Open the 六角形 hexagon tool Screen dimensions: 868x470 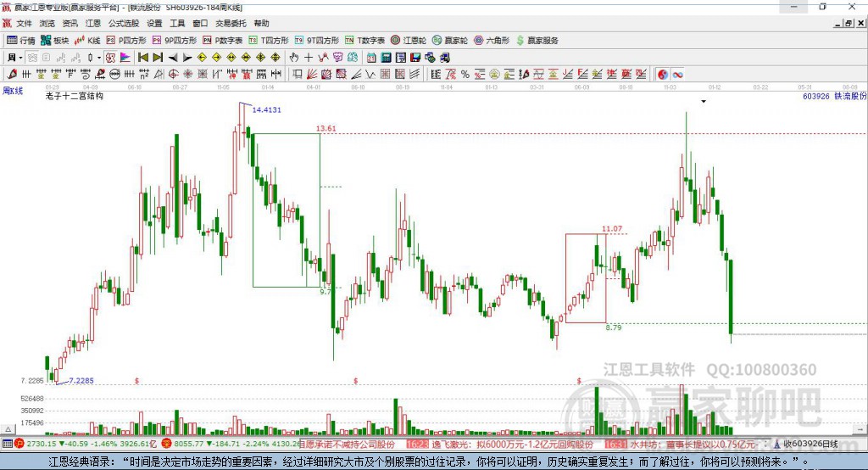pos(492,41)
